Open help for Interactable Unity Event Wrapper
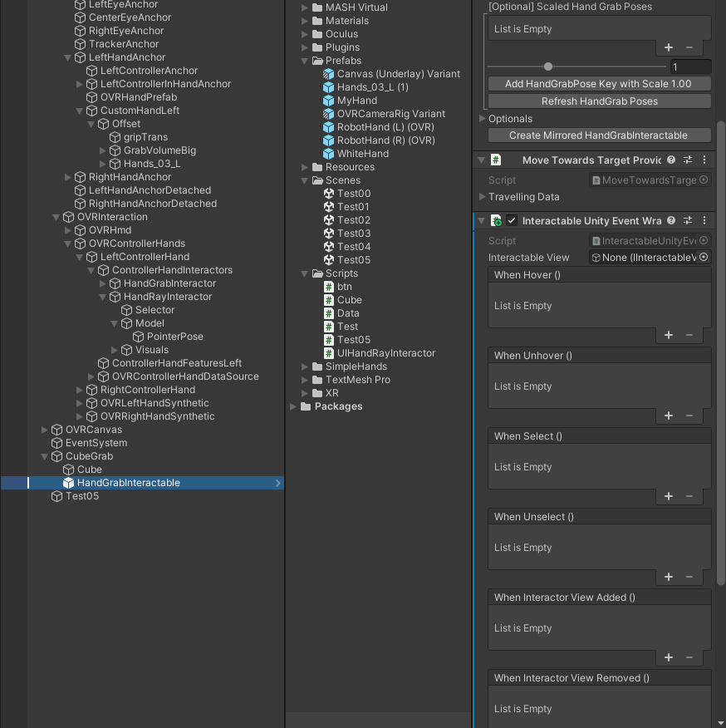Screen dimensions: 726x728 pyautogui.click(x=671, y=220)
